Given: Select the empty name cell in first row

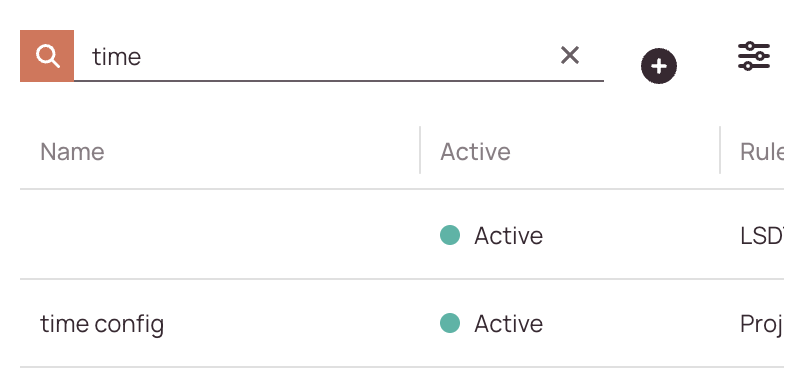Looking at the screenshot, I should pos(220,235).
